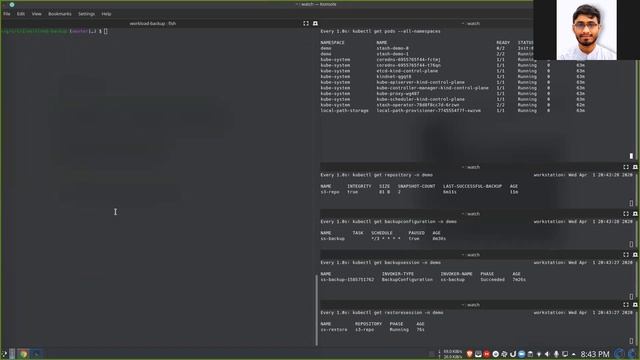Click the network speed monitor widget
Viewport: 640px width, 360px height.
coord(450,354)
